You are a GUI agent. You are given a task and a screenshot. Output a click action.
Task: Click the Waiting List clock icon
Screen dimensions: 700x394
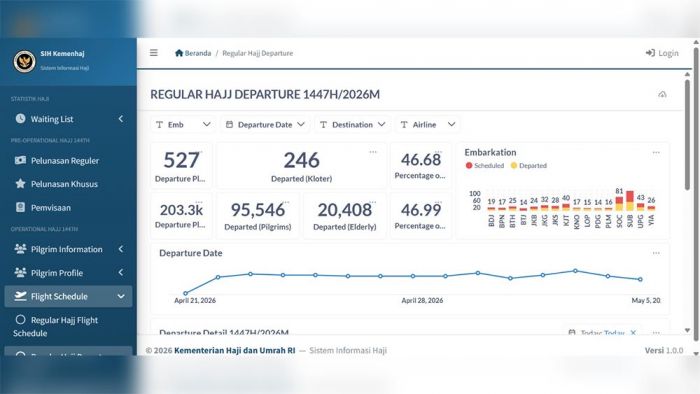pos(21,118)
